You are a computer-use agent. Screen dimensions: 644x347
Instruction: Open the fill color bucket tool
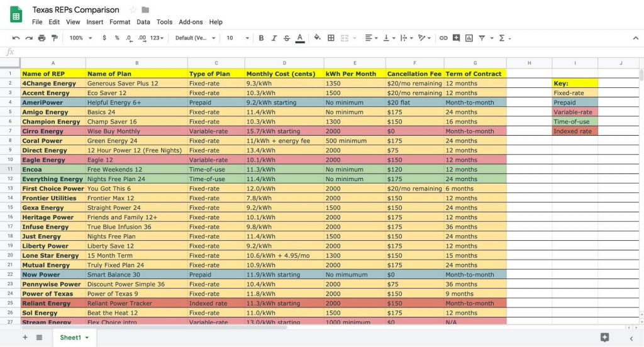tap(317, 38)
